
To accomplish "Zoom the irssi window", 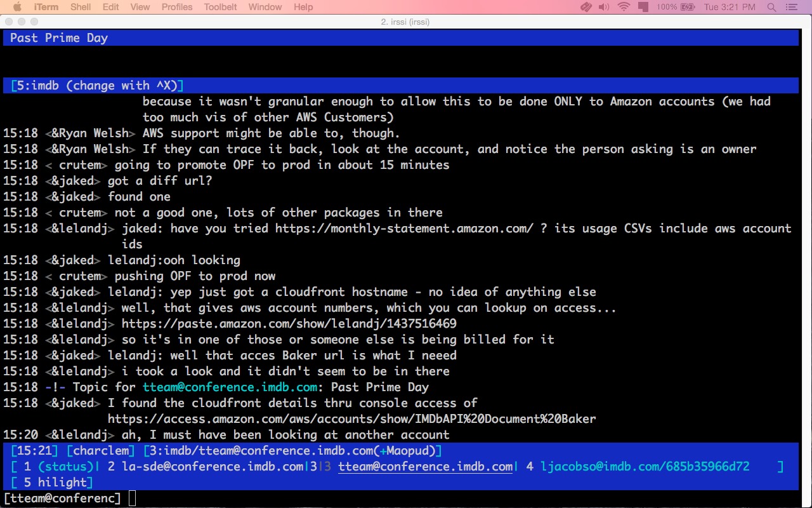I will pyautogui.click(x=34, y=22).
